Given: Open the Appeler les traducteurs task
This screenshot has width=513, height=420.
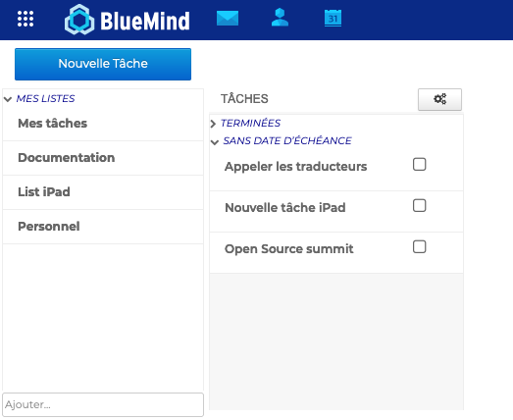Looking at the screenshot, I should click(295, 167).
